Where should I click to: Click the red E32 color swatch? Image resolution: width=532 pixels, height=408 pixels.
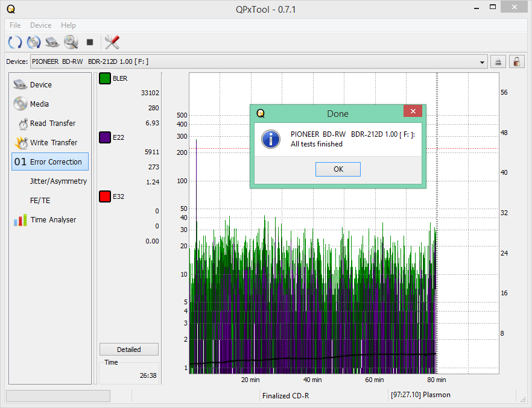click(x=105, y=196)
